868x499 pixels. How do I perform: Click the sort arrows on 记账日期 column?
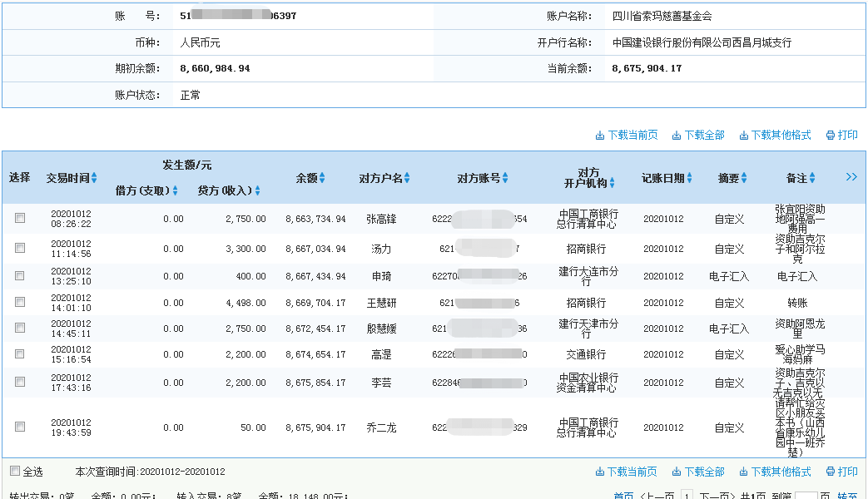tap(689, 178)
